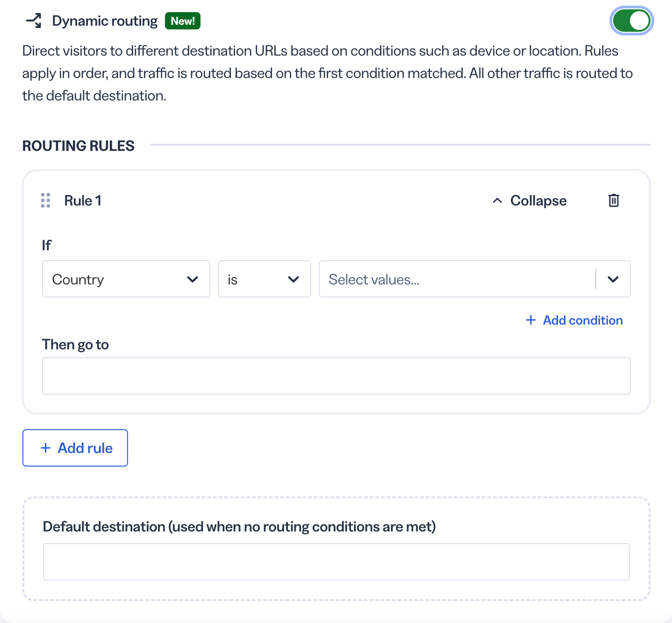
Task: Click inside the Select values field
Action: click(x=457, y=279)
